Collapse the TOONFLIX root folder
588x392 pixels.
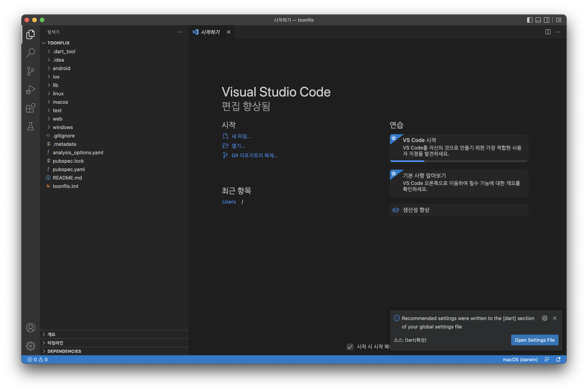click(114, 43)
